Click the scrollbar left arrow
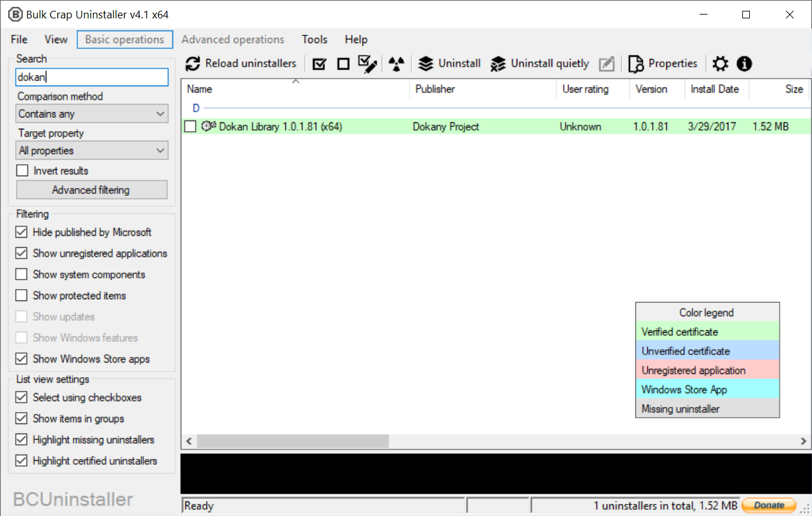The image size is (812, 516). pyautogui.click(x=188, y=441)
